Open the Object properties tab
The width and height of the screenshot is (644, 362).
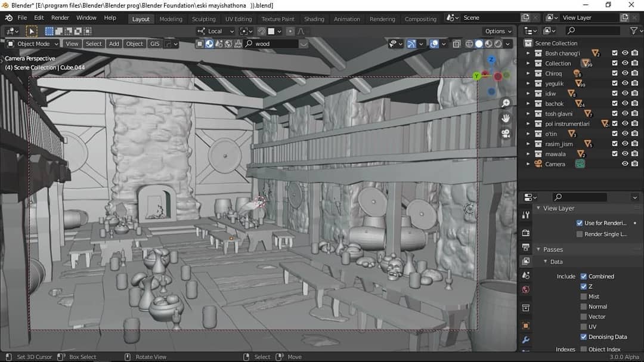point(526,326)
